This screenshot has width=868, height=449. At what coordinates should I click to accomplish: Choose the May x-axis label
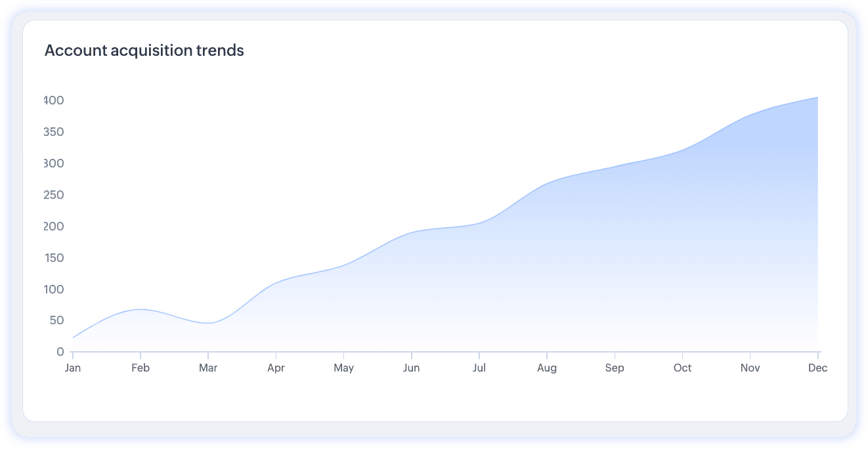pyautogui.click(x=343, y=368)
